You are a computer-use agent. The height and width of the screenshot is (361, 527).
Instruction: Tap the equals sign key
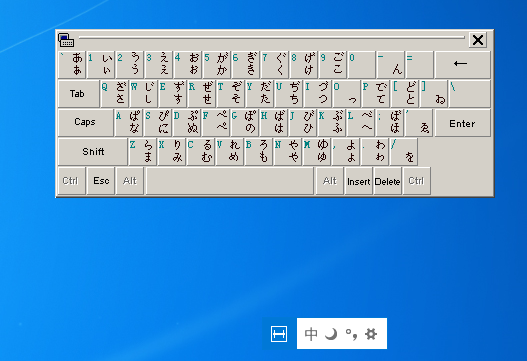(419, 64)
